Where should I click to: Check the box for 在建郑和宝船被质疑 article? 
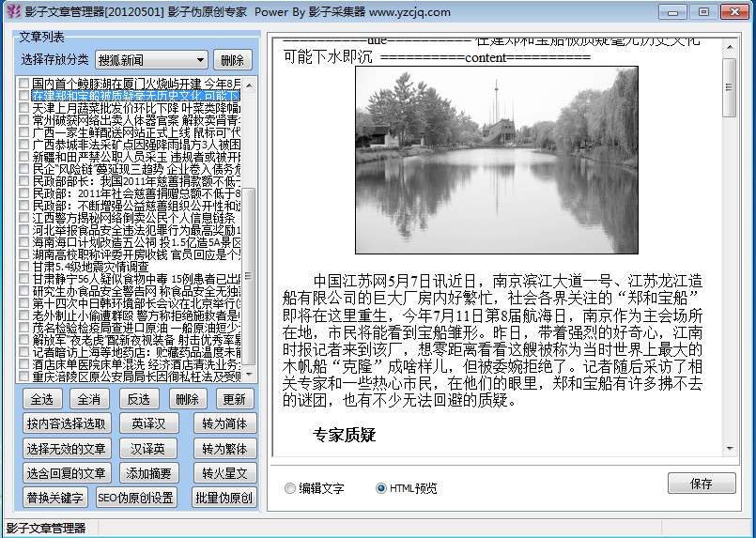[23, 96]
